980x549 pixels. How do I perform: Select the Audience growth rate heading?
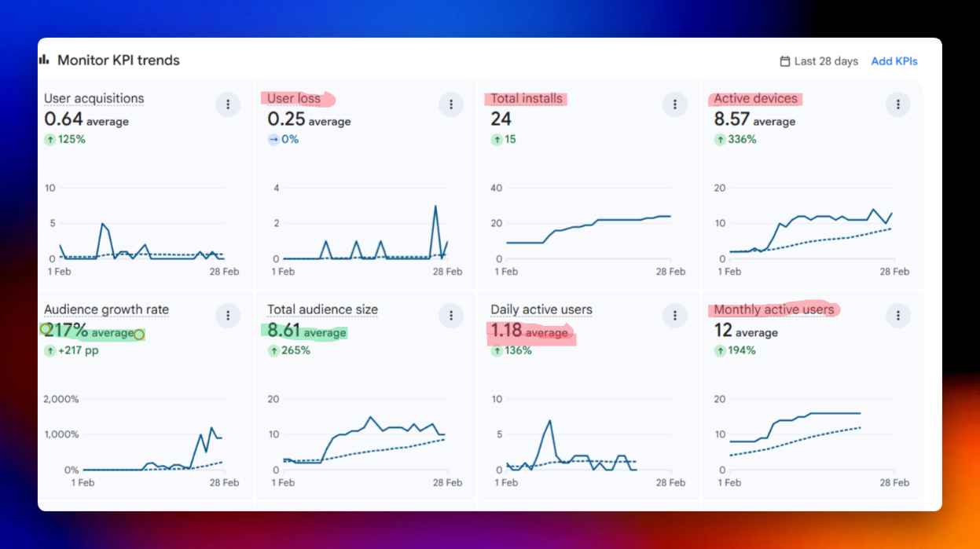(106, 309)
